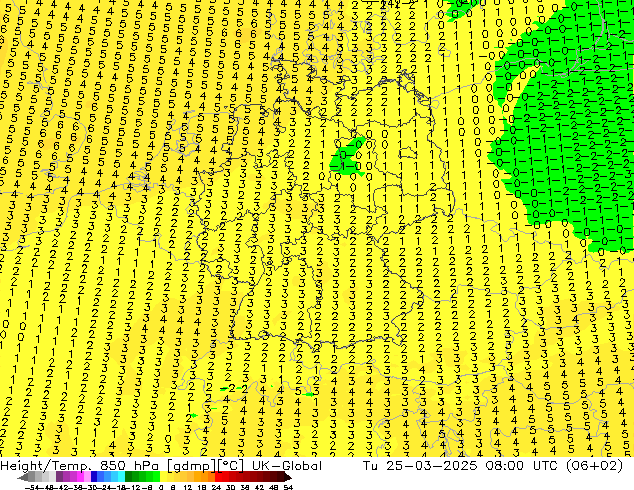Click the "850 hPa" level label
This screenshot has width=634, height=490.
click(x=129, y=466)
